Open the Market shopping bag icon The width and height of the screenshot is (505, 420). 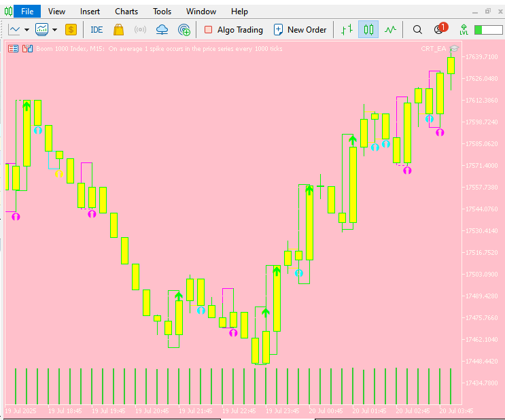coord(118,30)
